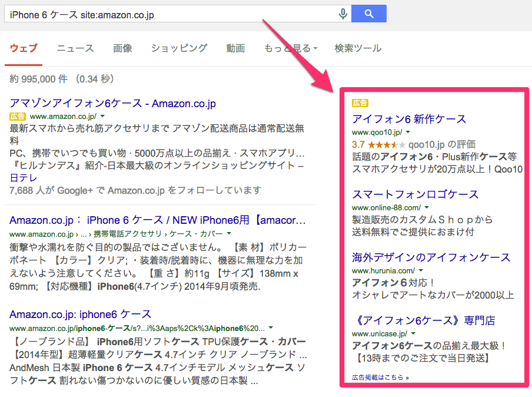This screenshot has height=397, width=532.
Task: Open the 《アイフォン6ケース》専門店 ad
Action: [424, 320]
